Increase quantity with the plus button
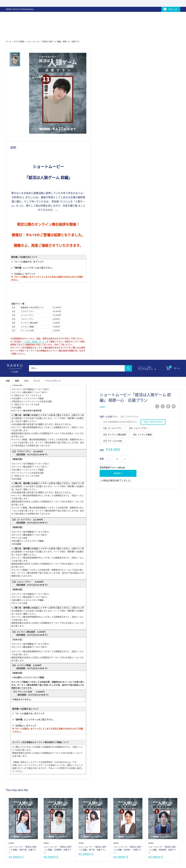This screenshot has width=186, height=868. pyautogui.click(x=125, y=459)
